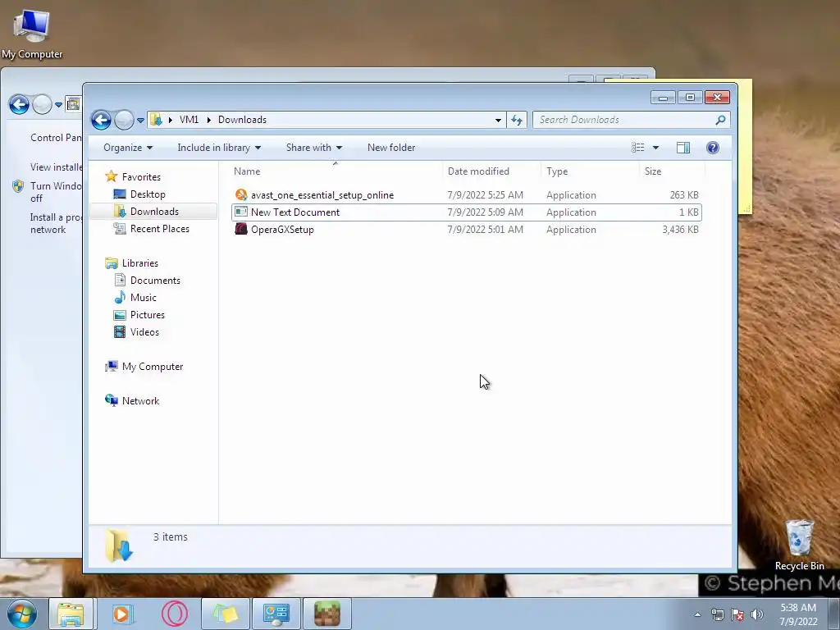This screenshot has height=630, width=840.
Task: Open the Documents library
Action: (x=155, y=281)
